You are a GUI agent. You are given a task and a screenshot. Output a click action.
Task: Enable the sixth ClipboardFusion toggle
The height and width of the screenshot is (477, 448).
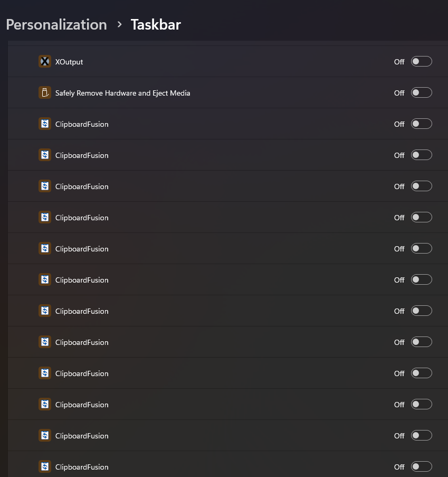pyautogui.click(x=421, y=280)
